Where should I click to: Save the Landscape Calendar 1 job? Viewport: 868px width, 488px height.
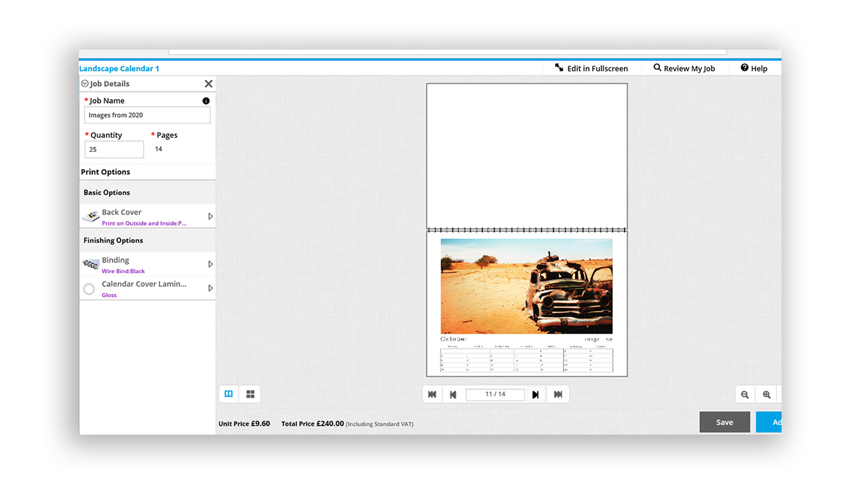click(724, 421)
